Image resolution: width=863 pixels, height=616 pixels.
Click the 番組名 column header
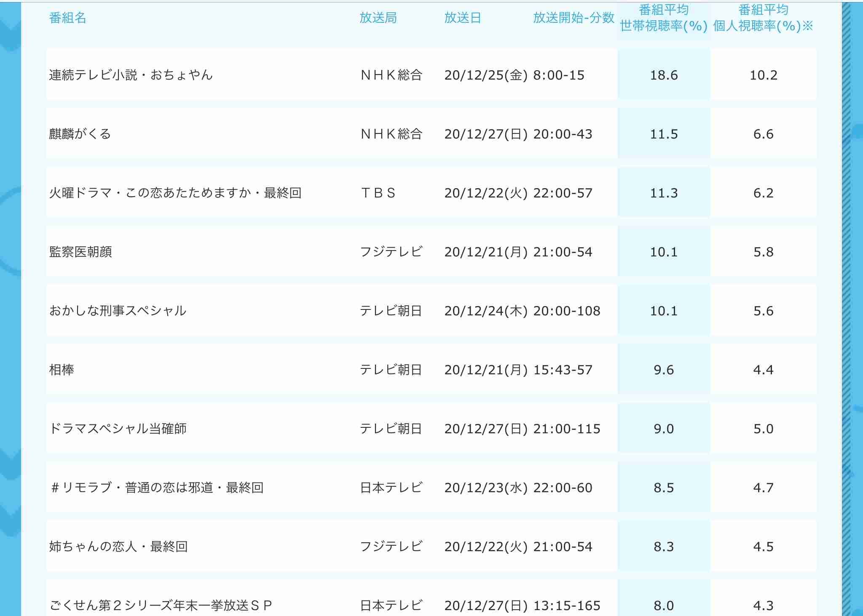pos(67,18)
